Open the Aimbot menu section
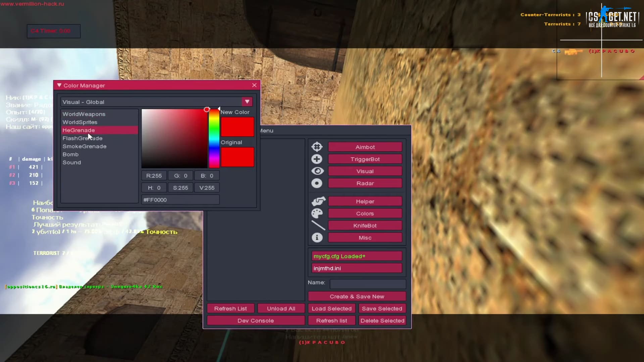 pyautogui.click(x=365, y=147)
